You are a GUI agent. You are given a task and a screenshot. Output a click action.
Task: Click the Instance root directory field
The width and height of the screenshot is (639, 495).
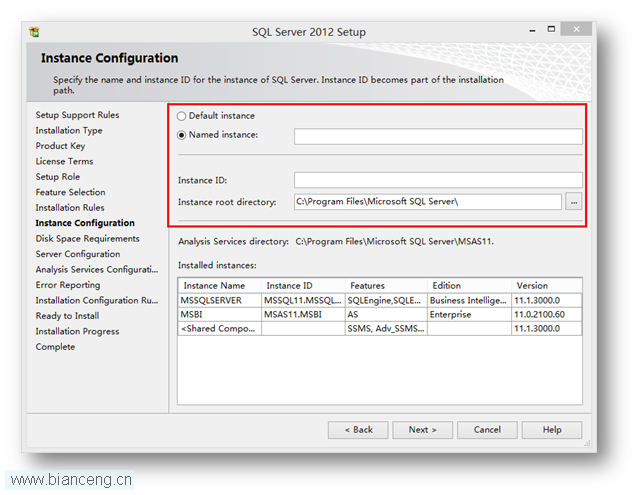click(428, 202)
